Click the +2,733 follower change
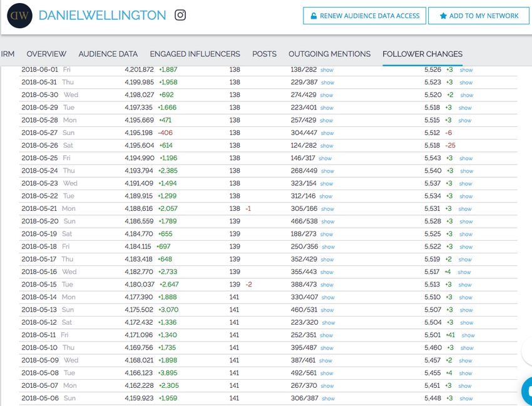Screen dimensions: 532x406 coord(168,272)
